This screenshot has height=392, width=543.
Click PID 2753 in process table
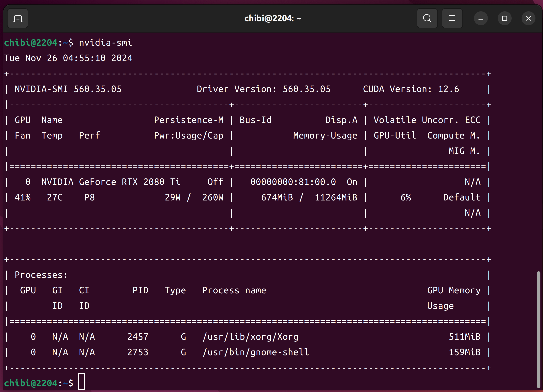138,352
